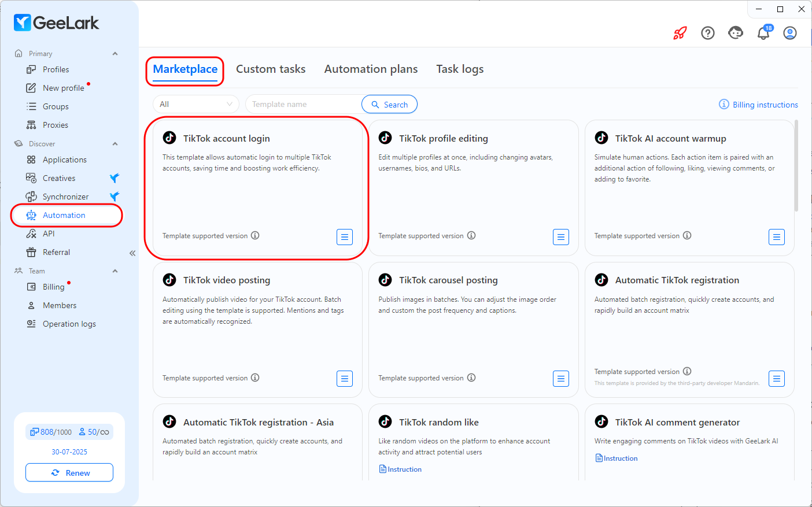The height and width of the screenshot is (507, 812).
Task: Click info icon beside TikTok profile editing supported version
Action: tap(471, 235)
